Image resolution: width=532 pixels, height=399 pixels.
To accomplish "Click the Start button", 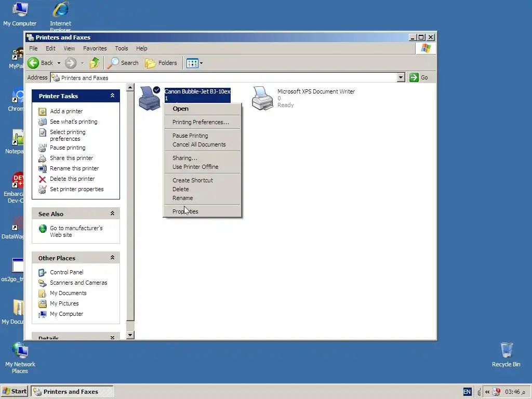I will (15, 392).
